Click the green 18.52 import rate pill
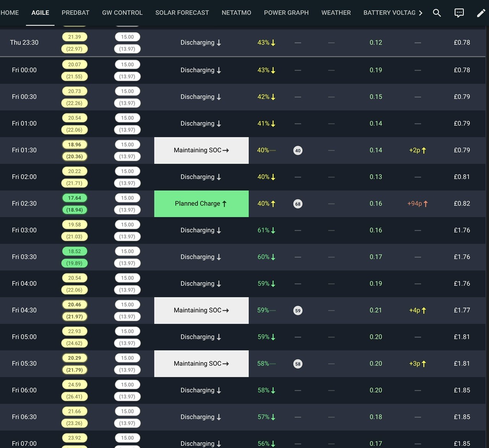489x448 pixels. click(74, 252)
